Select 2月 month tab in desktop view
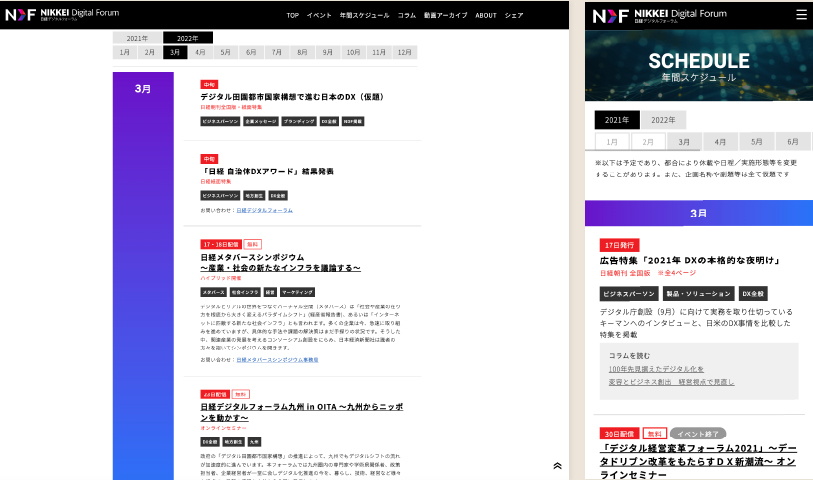 (x=150, y=52)
